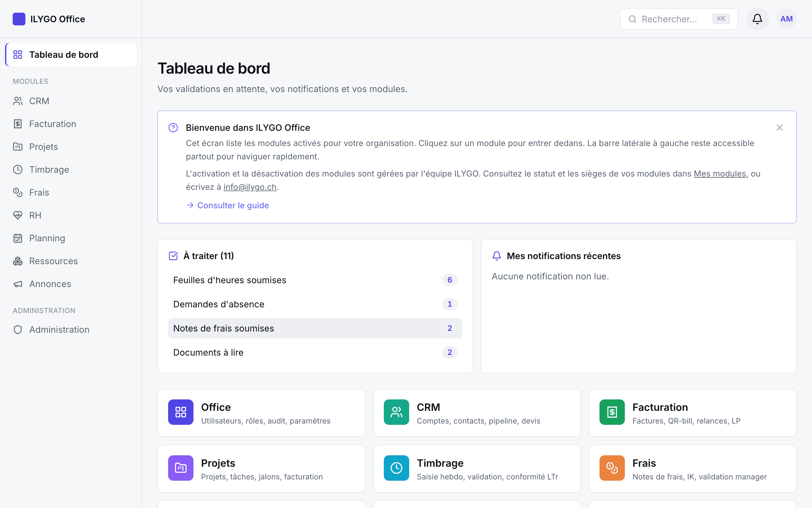The image size is (812, 508).
Task: Click the ⌘K shortcut badge
Action: [721, 19]
